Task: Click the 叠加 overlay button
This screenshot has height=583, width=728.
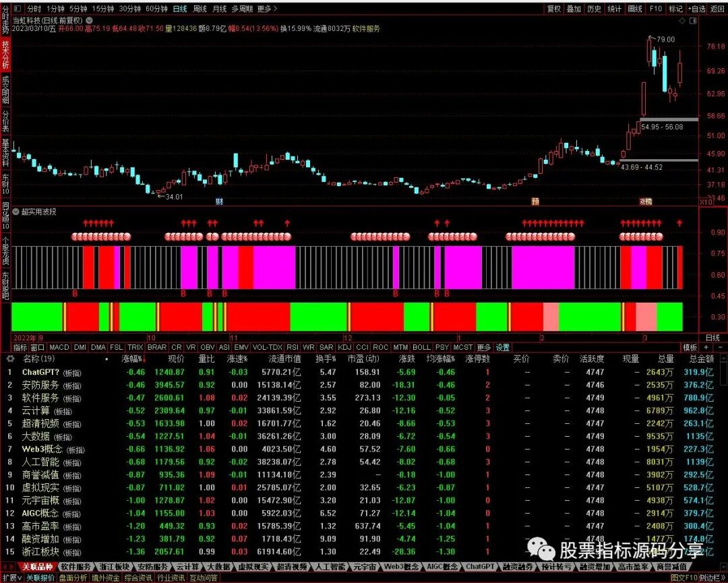Action: click(x=574, y=9)
